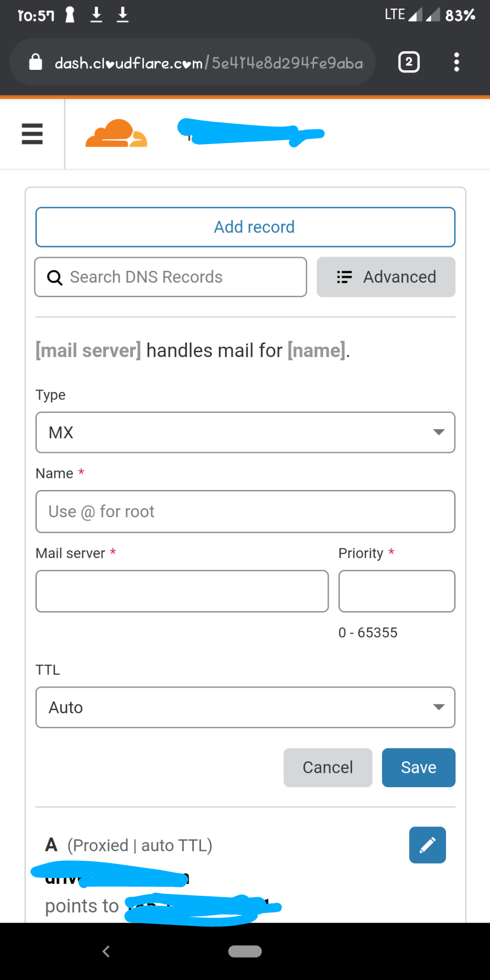Focus the Mail server text field

[182, 591]
